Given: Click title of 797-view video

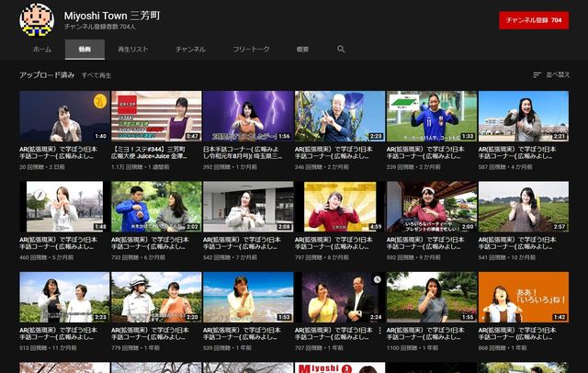Looking at the screenshot, I should coord(334,243).
